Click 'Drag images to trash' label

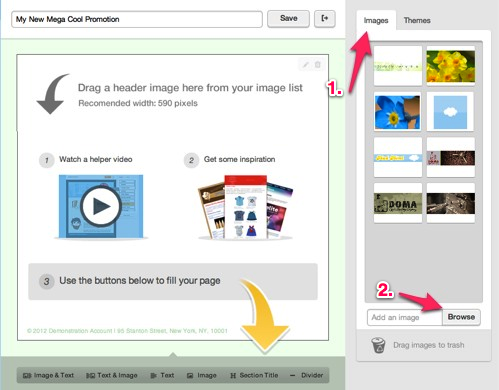[x=429, y=345]
